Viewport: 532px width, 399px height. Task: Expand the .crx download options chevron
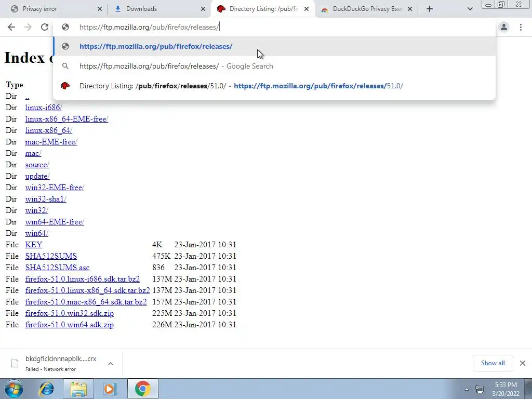[111, 364]
